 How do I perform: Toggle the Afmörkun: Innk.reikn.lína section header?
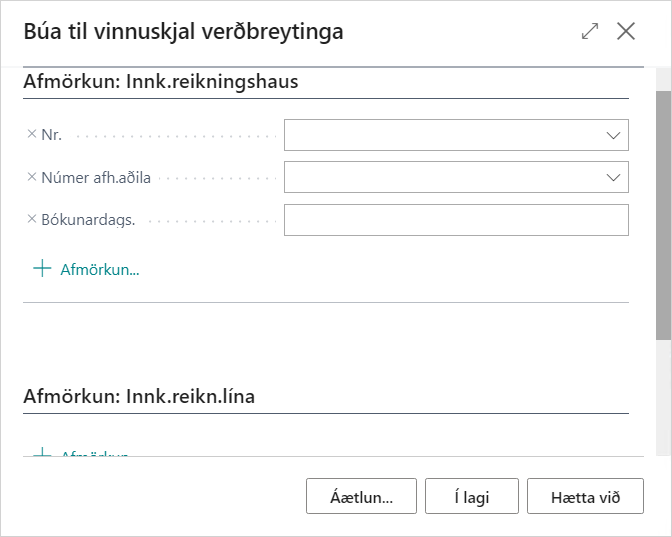click(x=139, y=397)
